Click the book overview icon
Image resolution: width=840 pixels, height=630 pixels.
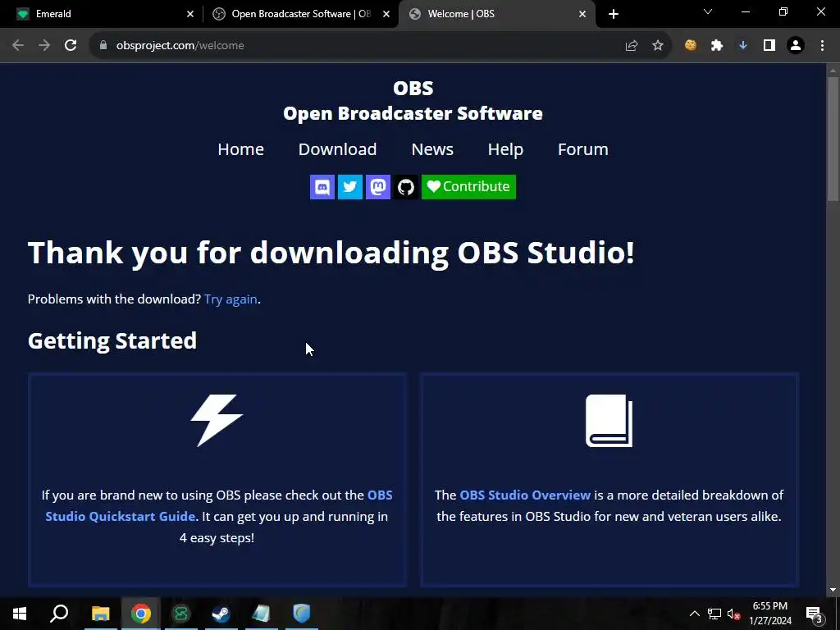point(609,421)
